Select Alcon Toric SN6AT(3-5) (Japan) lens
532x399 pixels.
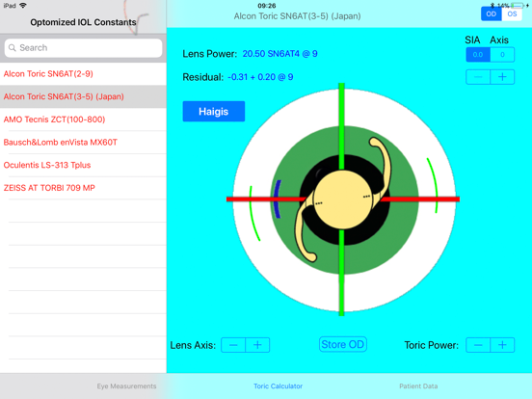tap(83, 96)
